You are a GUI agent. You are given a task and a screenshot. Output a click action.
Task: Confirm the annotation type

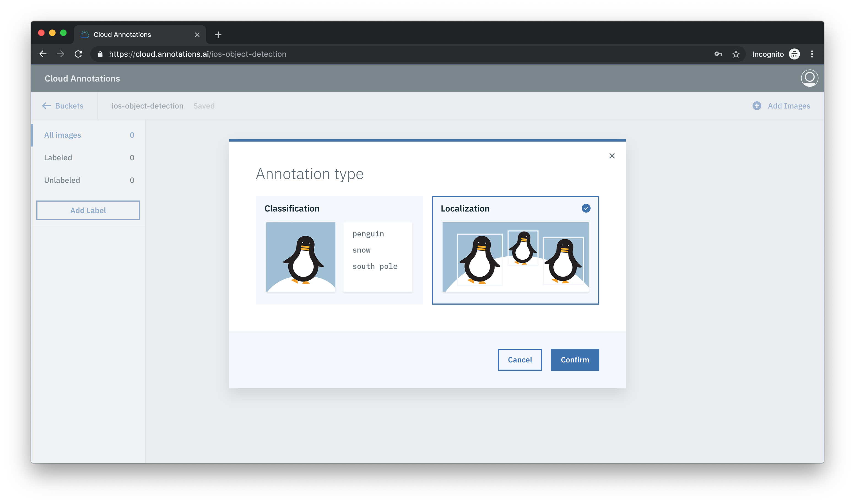tap(575, 360)
